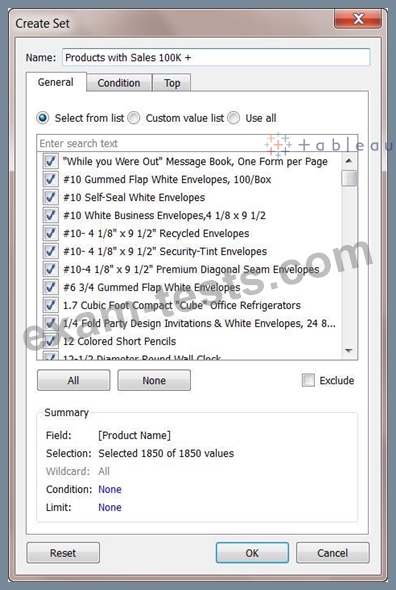Choose the Select from list radio button
The image size is (396, 590).
pos(43,118)
